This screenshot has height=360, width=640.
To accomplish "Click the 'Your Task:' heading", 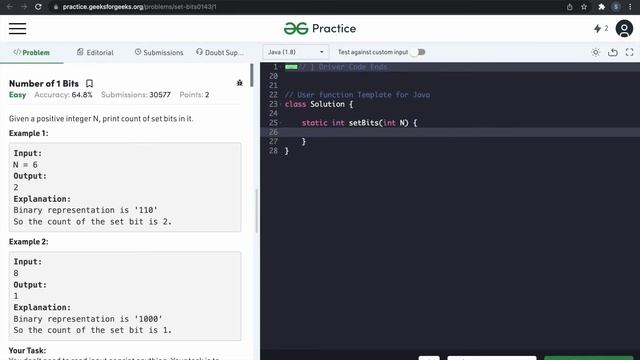I will pos(27,351).
